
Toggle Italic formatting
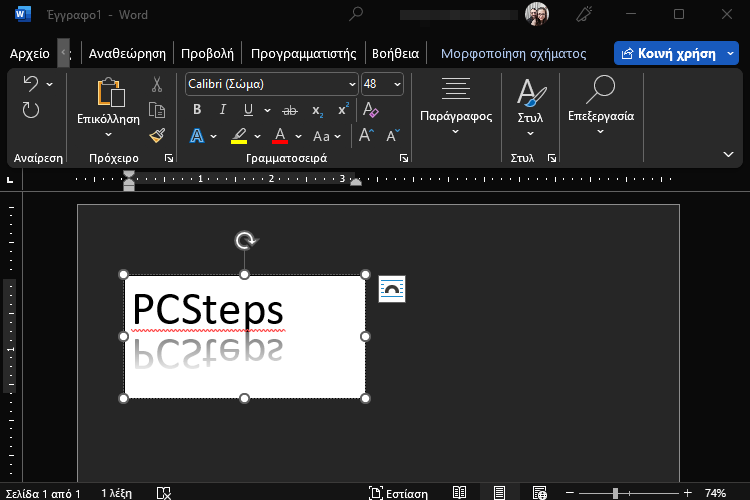pos(222,110)
